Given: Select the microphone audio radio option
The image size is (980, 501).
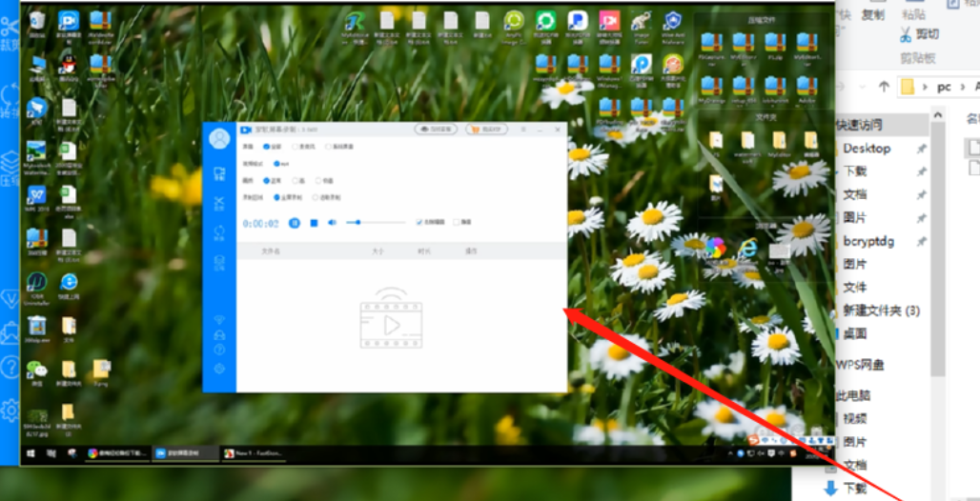Looking at the screenshot, I should tap(295, 147).
